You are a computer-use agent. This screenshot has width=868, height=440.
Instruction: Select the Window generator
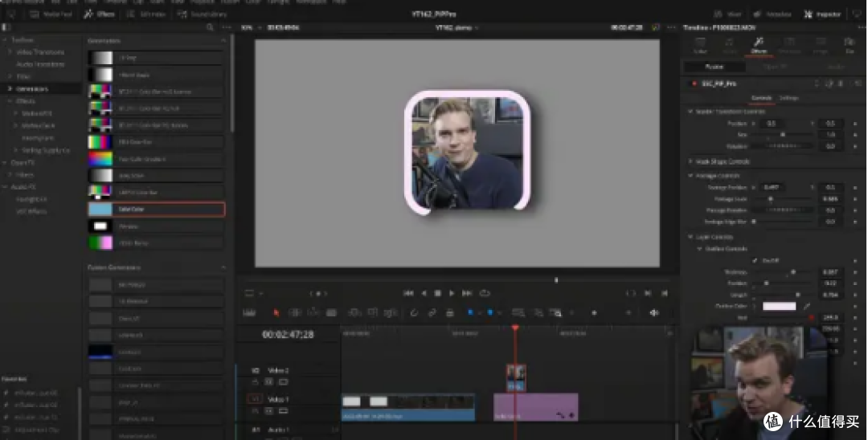pos(156,226)
